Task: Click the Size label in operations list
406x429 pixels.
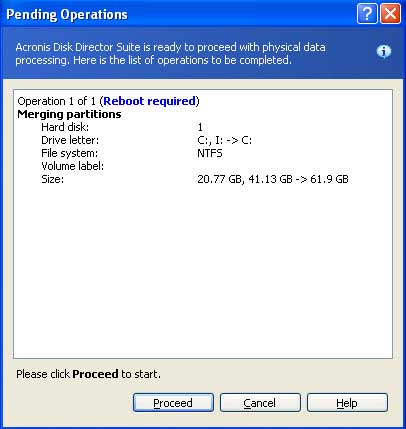Action: pos(52,179)
